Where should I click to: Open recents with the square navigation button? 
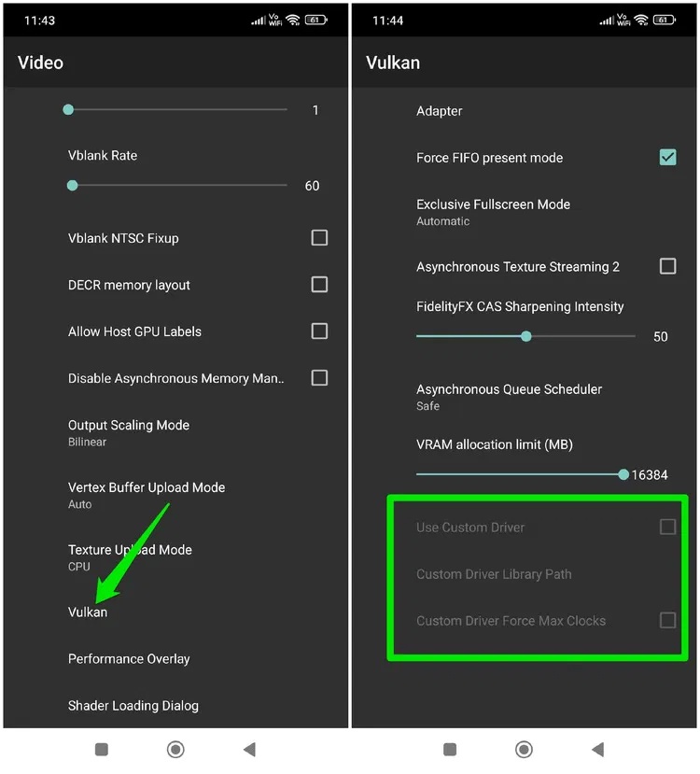click(x=101, y=749)
